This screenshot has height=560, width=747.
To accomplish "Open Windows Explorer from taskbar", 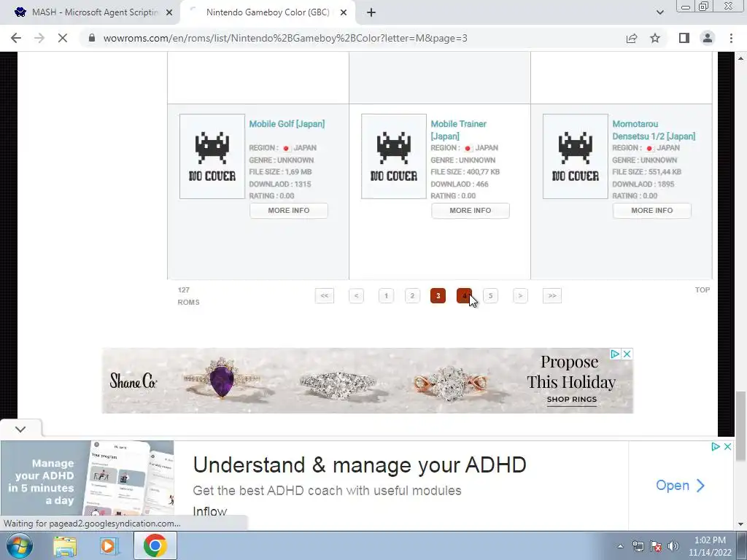I will pyautogui.click(x=65, y=545).
